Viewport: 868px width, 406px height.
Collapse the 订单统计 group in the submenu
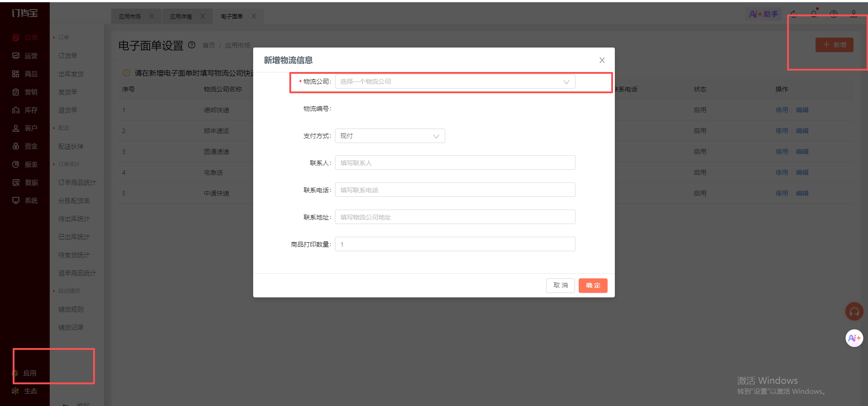pos(66,164)
